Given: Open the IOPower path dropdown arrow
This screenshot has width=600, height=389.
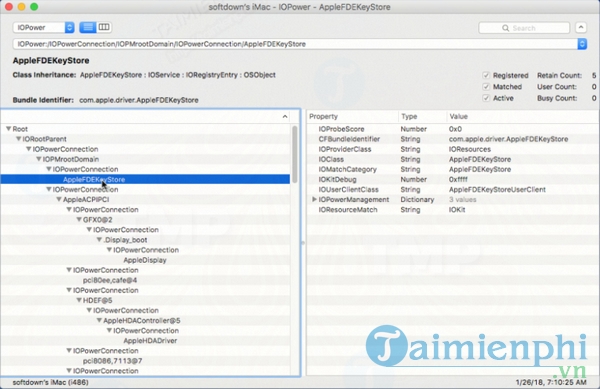Looking at the screenshot, I should click(582, 44).
